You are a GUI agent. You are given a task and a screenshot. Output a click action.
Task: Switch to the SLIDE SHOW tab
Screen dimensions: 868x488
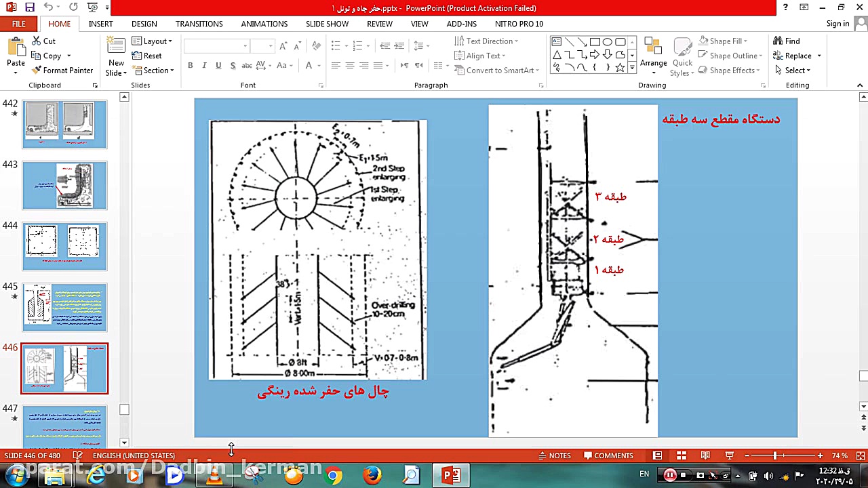click(x=327, y=24)
